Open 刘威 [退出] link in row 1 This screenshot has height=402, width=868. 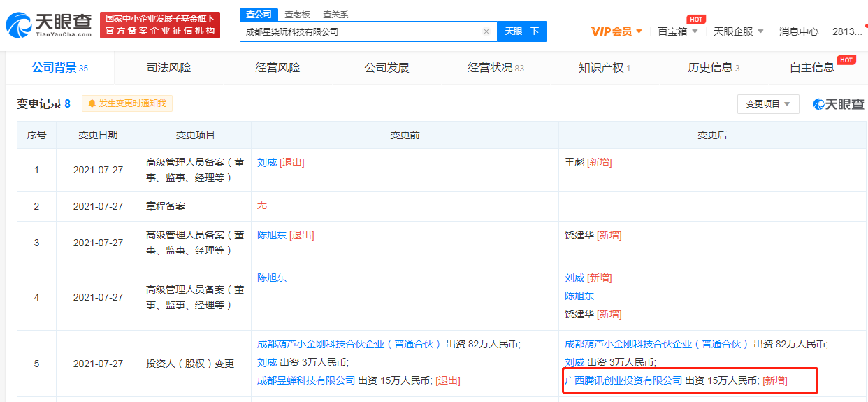[x=281, y=162]
